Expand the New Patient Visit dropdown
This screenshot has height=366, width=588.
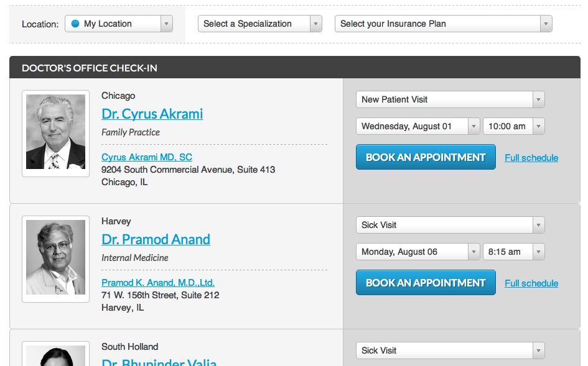pyautogui.click(x=450, y=99)
